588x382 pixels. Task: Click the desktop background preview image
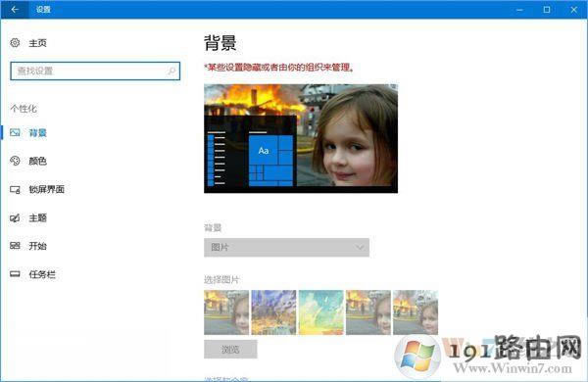(301, 139)
